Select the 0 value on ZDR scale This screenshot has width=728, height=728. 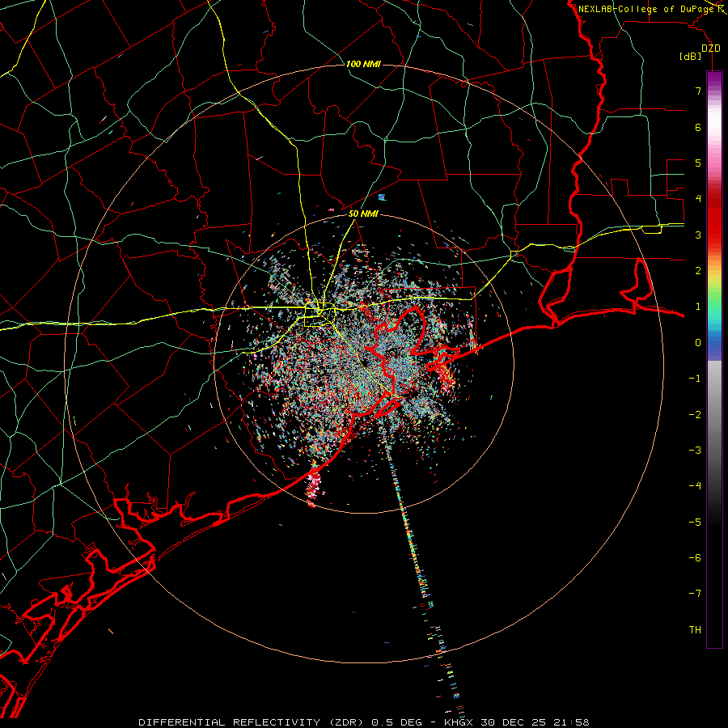click(x=698, y=343)
